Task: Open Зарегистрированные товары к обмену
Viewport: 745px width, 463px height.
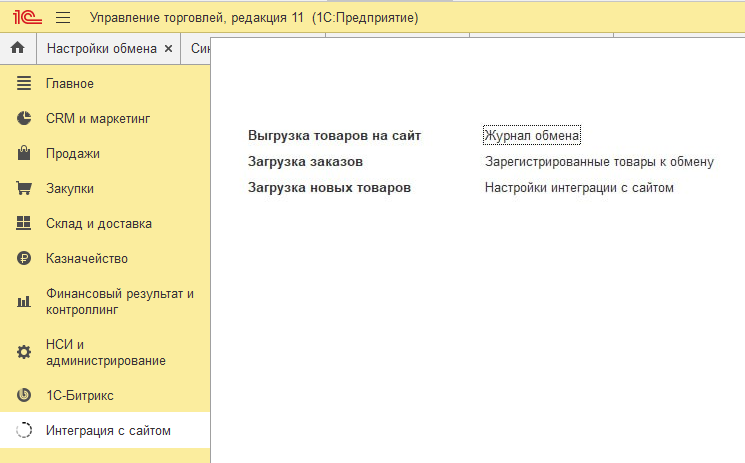Action: (599, 162)
